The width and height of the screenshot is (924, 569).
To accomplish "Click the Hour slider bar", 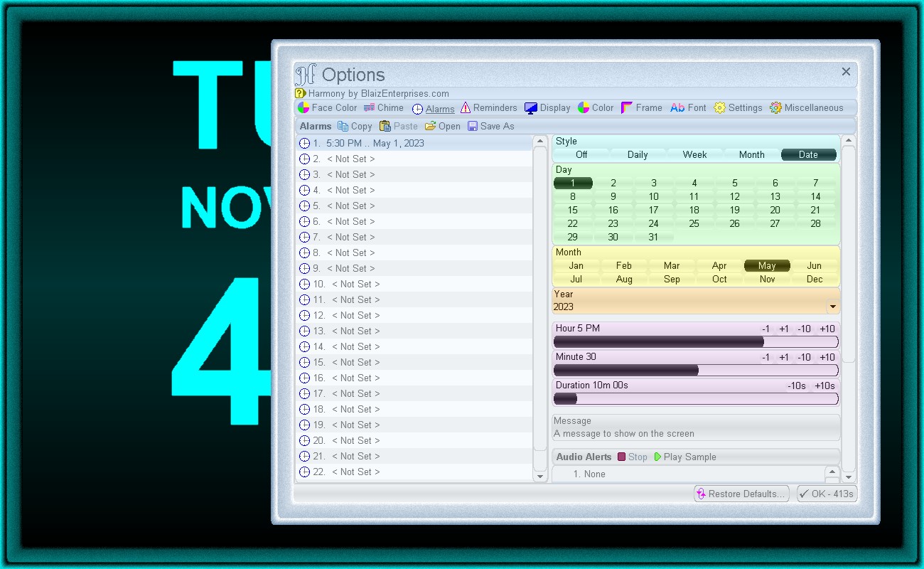I will (x=696, y=342).
